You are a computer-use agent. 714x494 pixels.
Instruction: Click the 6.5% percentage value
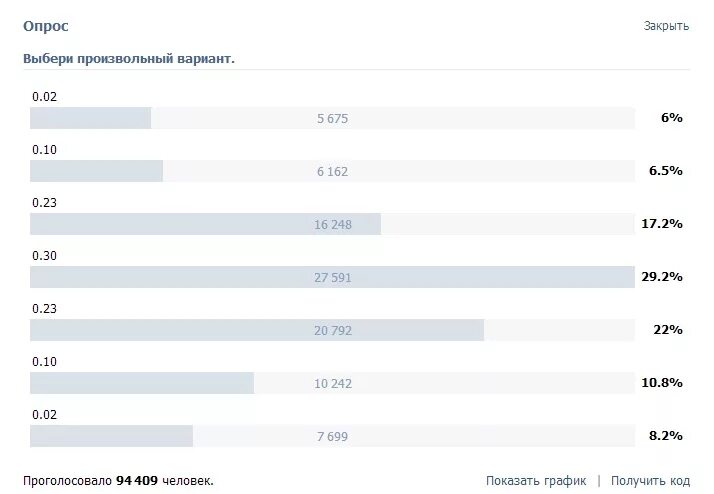666,171
